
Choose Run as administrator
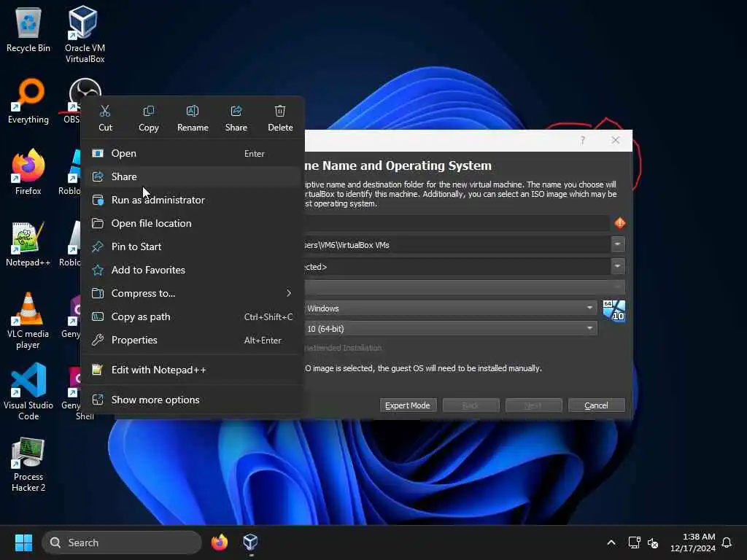[193, 200]
